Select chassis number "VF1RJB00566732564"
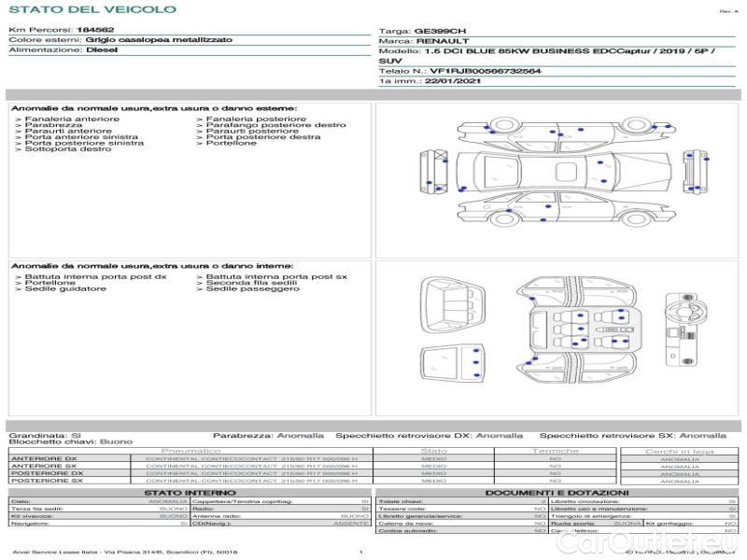Viewport: 747px width, 560px height. coord(486,71)
